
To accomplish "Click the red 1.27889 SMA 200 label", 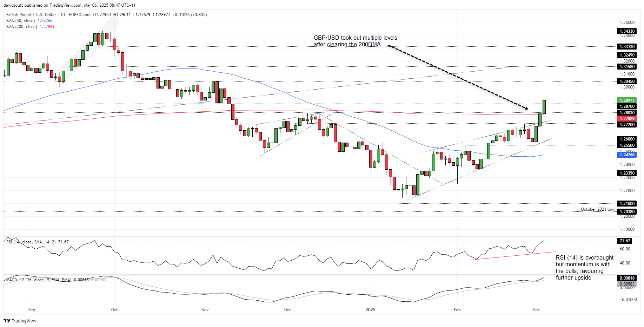I will (x=627, y=119).
